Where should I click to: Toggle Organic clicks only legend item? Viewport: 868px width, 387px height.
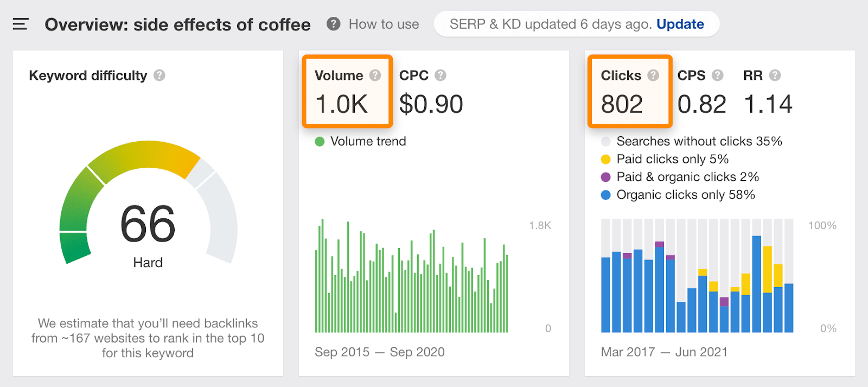tap(606, 195)
